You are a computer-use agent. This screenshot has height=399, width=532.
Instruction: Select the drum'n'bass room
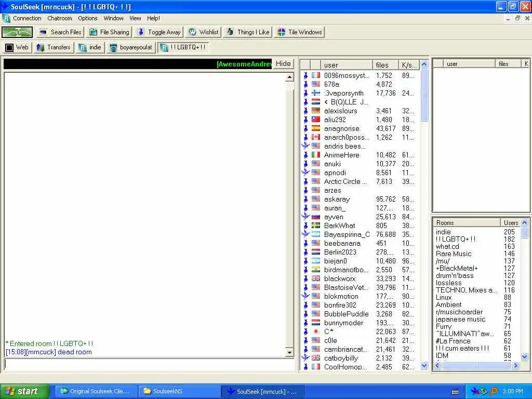(455, 275)
